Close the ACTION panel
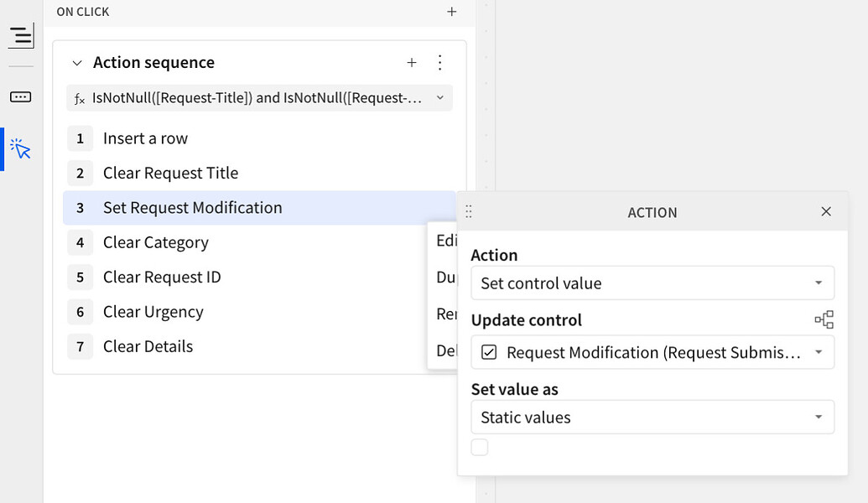 826,212
